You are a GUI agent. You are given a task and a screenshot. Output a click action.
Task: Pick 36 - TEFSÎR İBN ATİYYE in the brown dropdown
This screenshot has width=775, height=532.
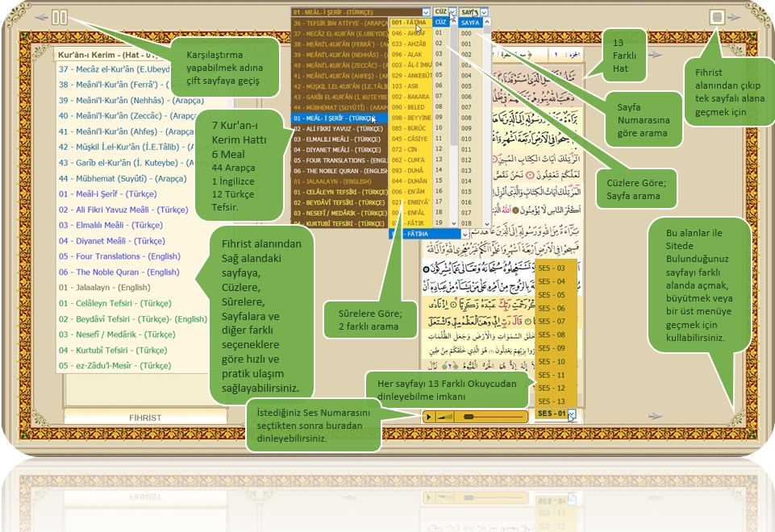(340, 23)
